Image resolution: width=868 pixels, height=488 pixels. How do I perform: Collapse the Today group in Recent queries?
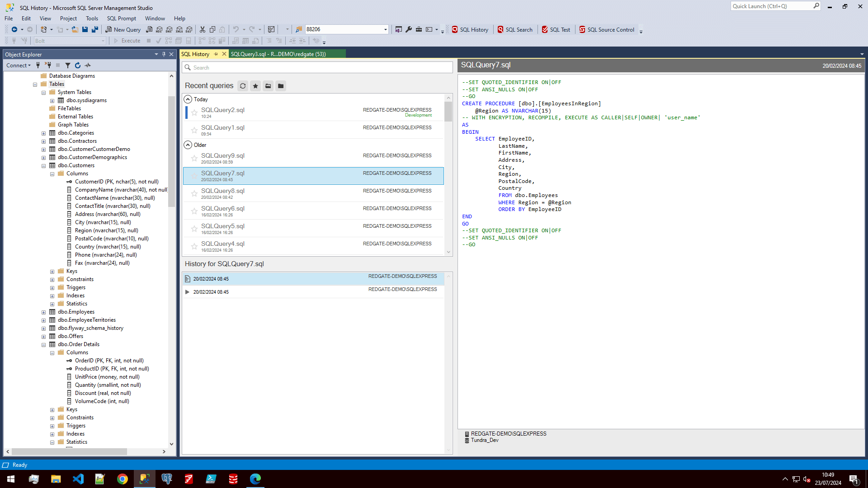coord(188,99)
